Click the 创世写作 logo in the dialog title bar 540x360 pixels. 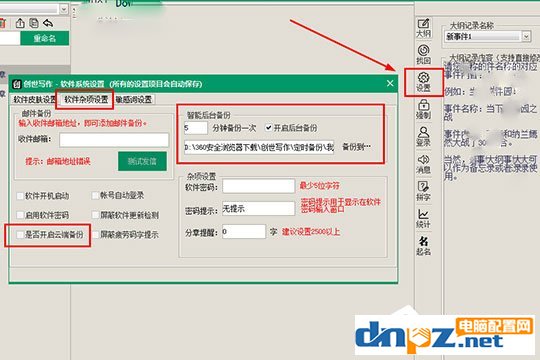[17, 84]
